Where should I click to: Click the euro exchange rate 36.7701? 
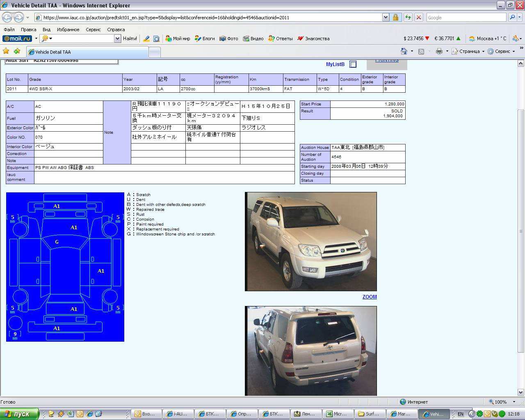pyautogui.click(x=447, y=39)
